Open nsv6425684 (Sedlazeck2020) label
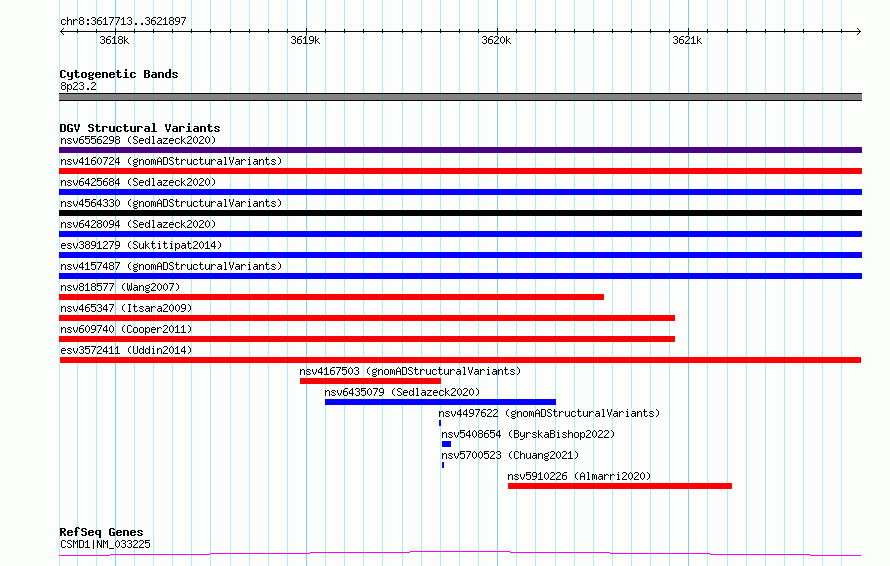 pyautogui.click(x=138, y=182)
